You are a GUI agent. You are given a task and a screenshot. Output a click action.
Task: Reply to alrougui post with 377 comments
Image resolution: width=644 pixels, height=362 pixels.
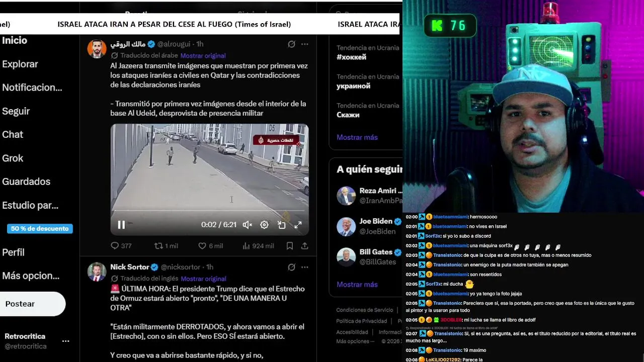point(121,246)
